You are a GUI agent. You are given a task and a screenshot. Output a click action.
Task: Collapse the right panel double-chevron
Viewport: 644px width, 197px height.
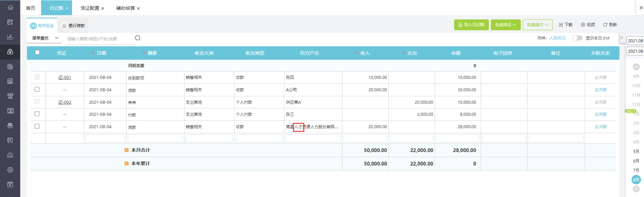click(622, 38)
